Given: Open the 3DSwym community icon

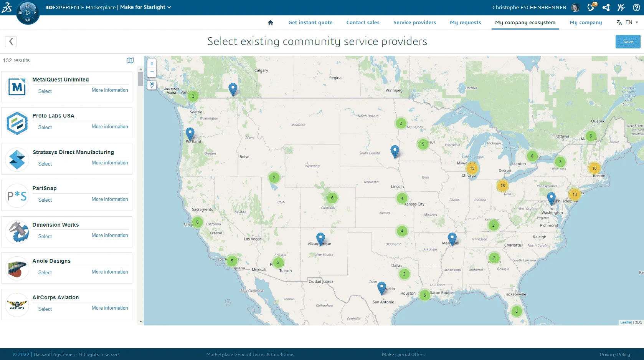Looking at the screenshot, I should pos(621,7).
